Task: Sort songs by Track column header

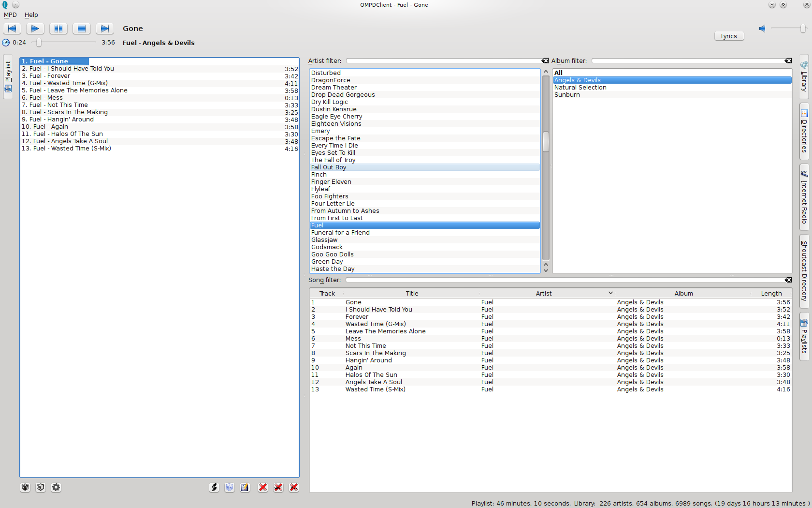Action: pyautogui.click(x=327, y=294)
